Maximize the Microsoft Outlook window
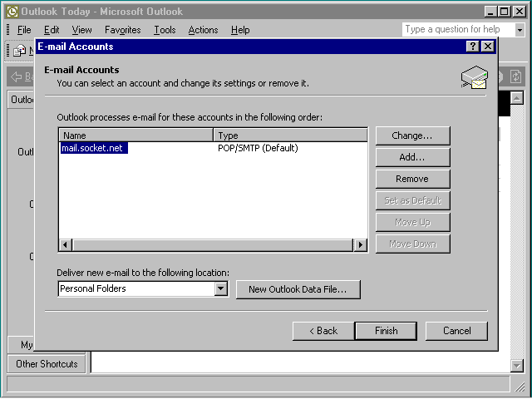This screenshot has width=532, height=399. (x=505, y=12)
